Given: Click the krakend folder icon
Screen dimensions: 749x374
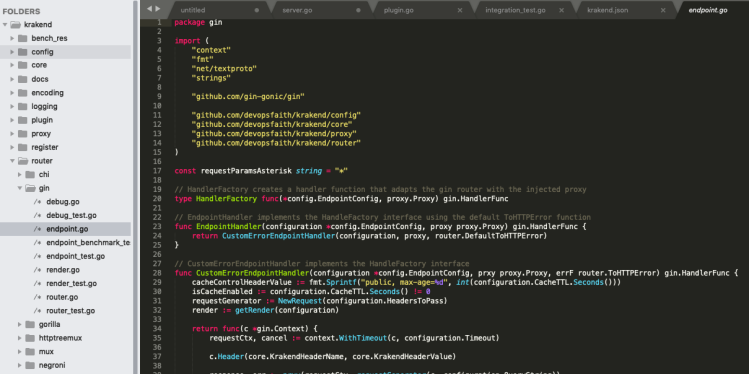Looking at the screenshot, I should 15,25.
